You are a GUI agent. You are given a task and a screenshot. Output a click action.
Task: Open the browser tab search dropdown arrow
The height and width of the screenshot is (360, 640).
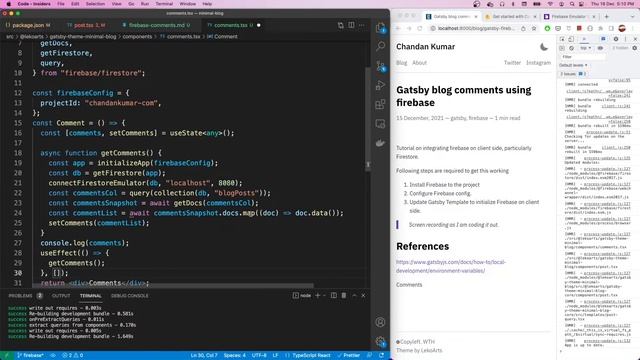pyautogui.click(x=633, y=16)
